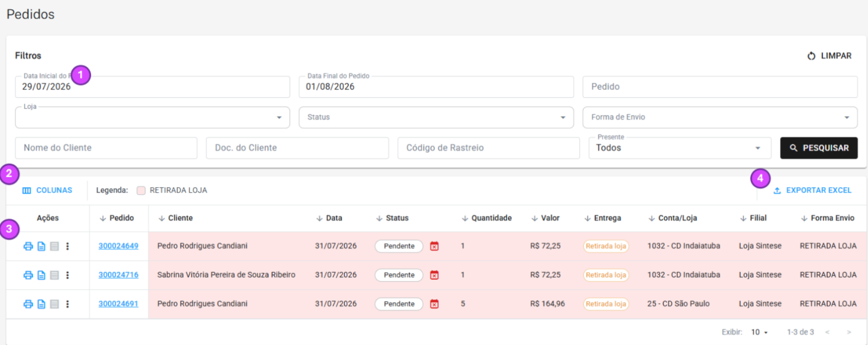868x345 pixels.
Task: Open more options for order 300024691
Action: 67,304
